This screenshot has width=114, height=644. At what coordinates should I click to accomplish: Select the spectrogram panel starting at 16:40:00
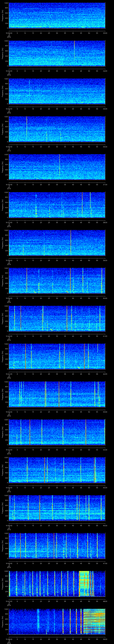[x=57, y=318]
